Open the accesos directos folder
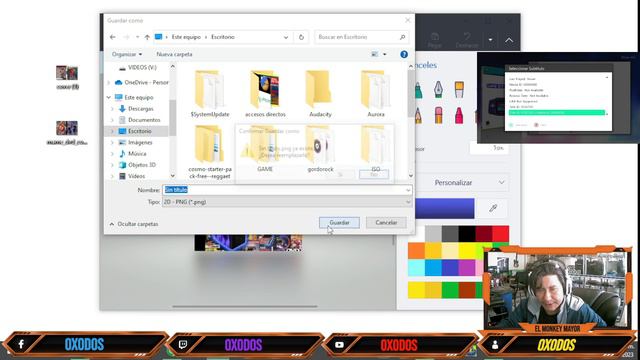 tap(265, 94)
